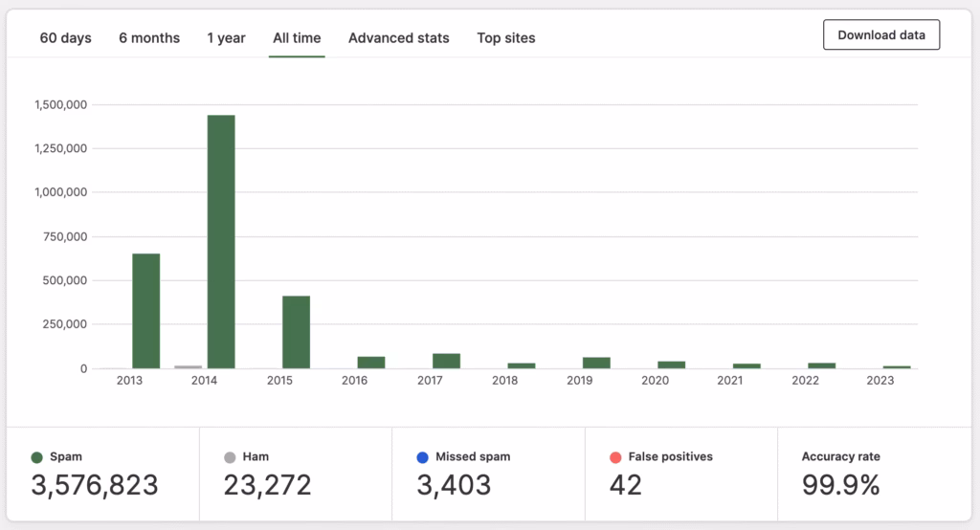Click the 2013 spam bar
The height and width of the screenshot is (530, 980).
[145, 311]
